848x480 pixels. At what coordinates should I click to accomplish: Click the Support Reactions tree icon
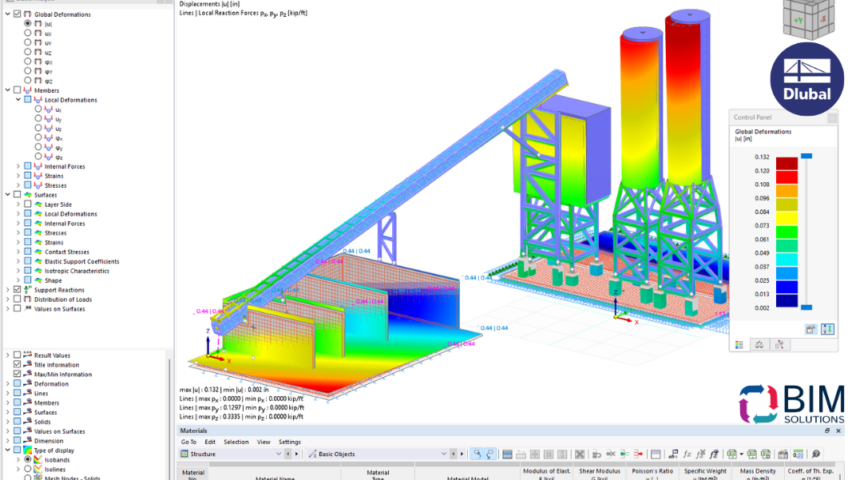[27, 289]
